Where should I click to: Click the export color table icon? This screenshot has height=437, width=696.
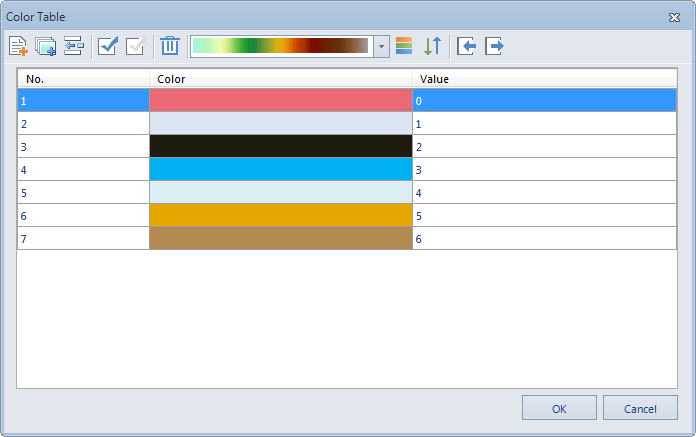tap(494, 46)
